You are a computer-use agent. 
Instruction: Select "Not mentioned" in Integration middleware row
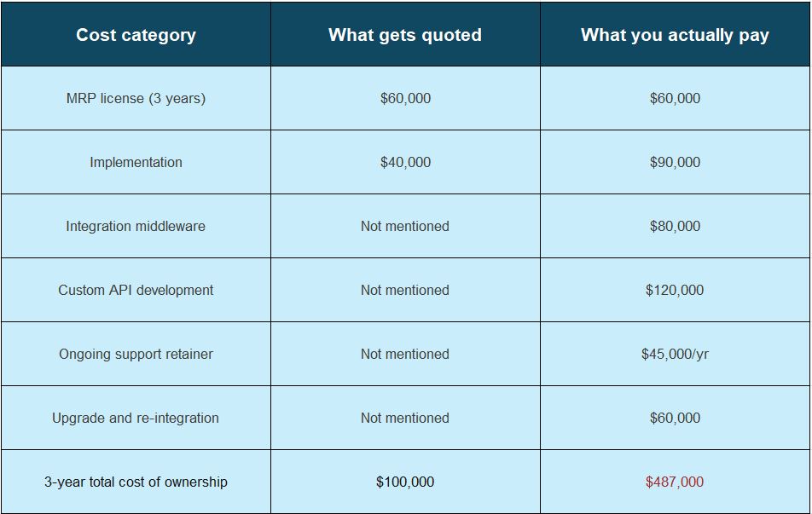coord(405,226)
